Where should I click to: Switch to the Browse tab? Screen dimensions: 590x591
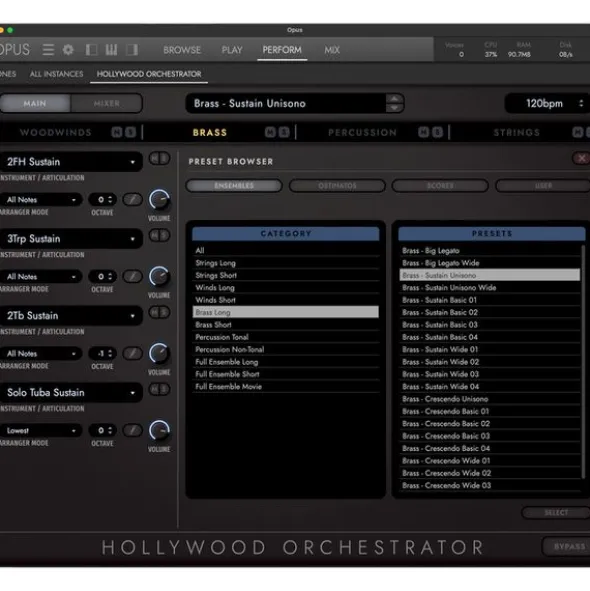(x=182, y=50)
